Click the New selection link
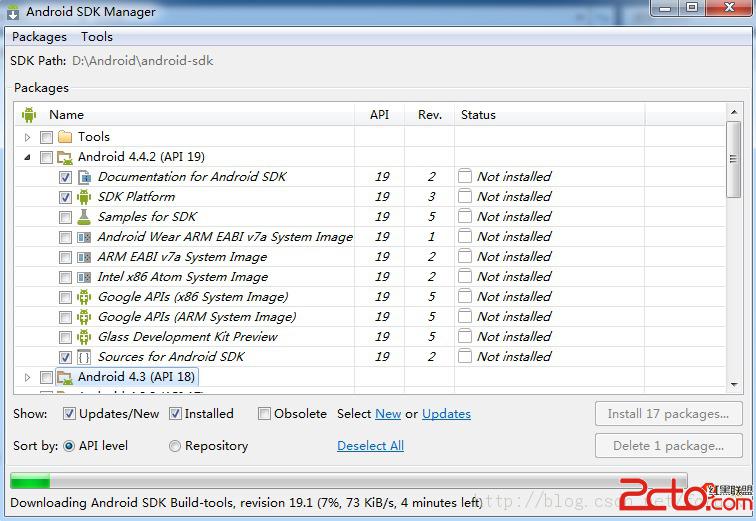756x521 pixels. click(388, 414)
